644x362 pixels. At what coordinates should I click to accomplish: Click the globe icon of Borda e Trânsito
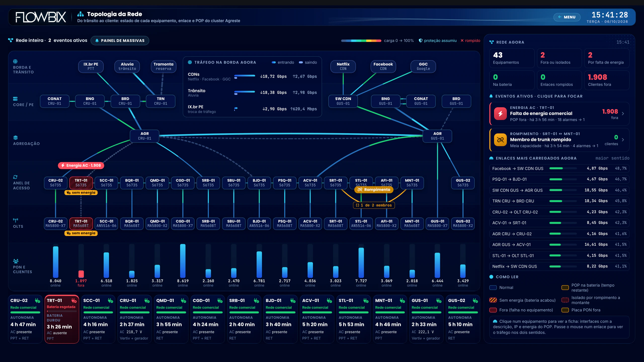pos(15,61)
